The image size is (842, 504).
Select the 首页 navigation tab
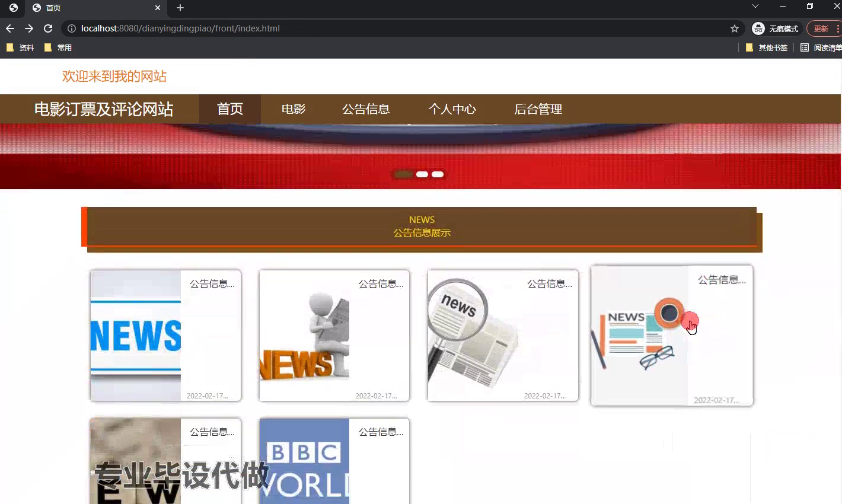pyautogui.click(x=230, y=109)
